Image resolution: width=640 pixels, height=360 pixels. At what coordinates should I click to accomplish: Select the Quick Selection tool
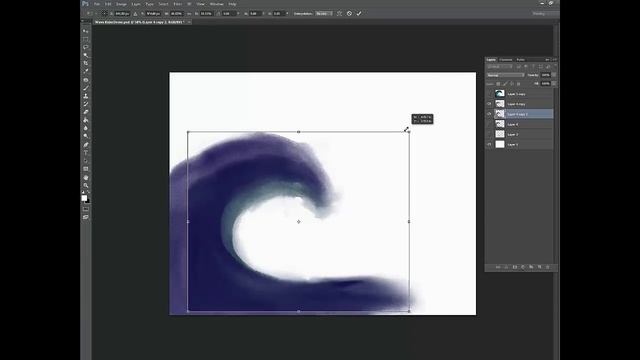(x=86, y=56)
